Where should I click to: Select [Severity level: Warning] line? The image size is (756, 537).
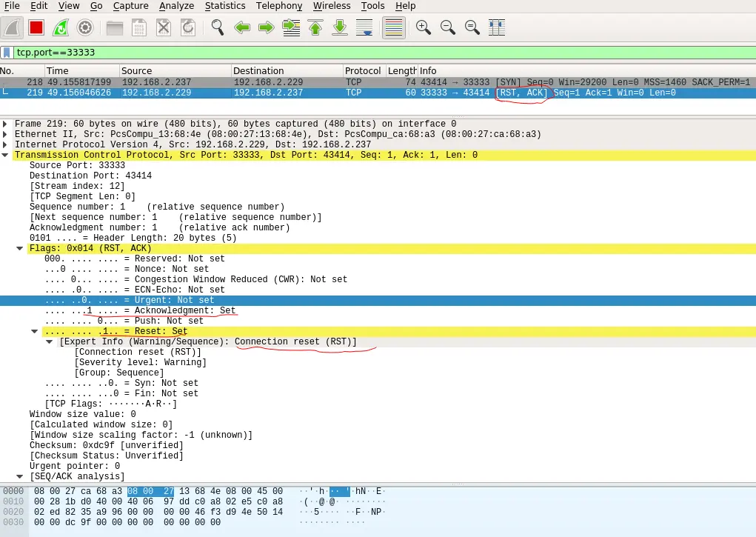pyautogui.click(x=140, y=362)
